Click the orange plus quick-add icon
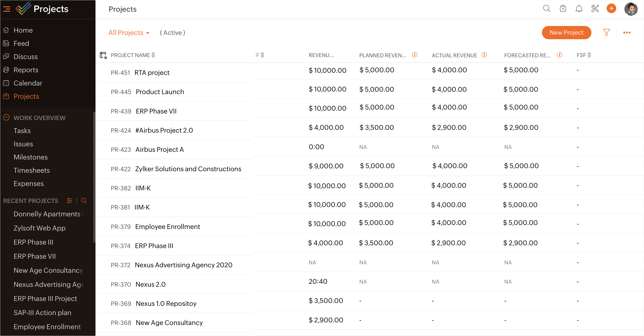 click(611, 9)
